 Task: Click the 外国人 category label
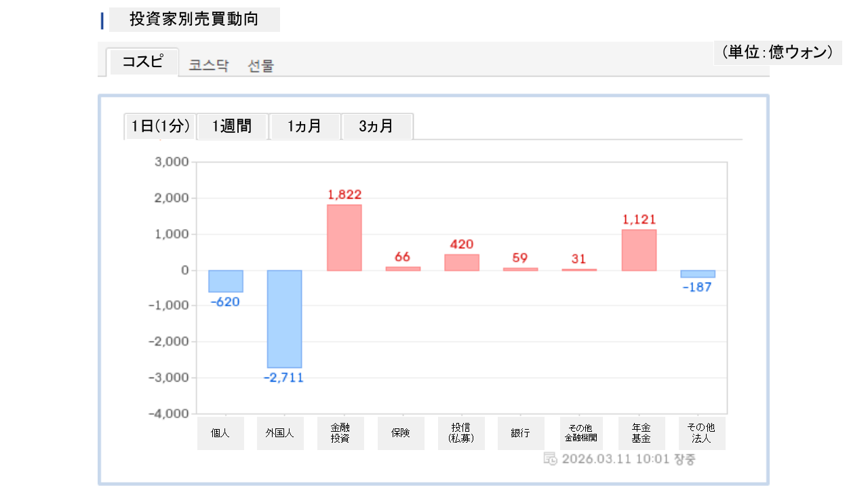(280, 433)
